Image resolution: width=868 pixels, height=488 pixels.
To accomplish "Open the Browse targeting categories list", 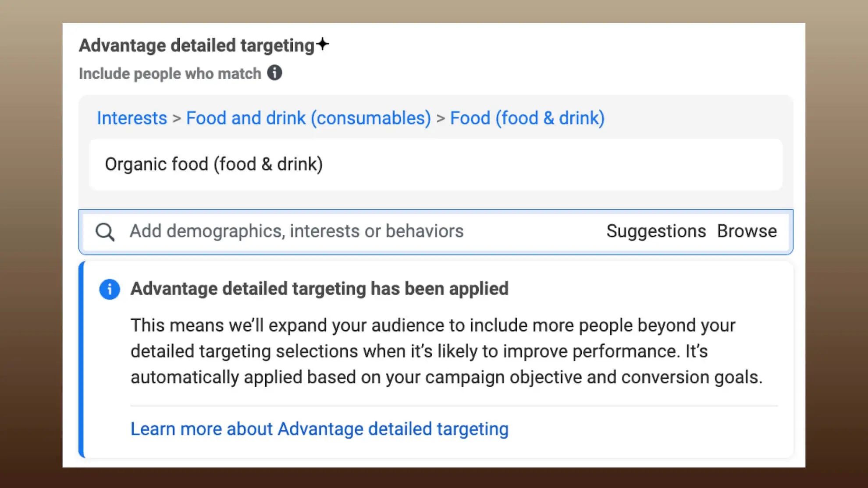I will click(747, 231).
